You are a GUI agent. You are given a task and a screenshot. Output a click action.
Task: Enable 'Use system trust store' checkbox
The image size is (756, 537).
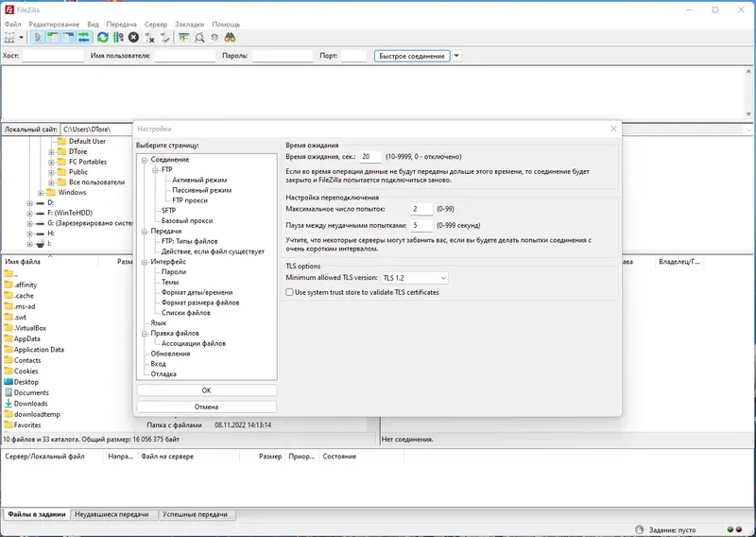point(290,292)
